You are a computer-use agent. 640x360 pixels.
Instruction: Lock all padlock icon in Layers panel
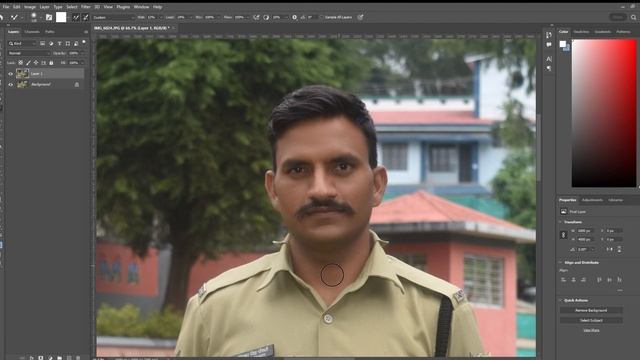(51, 63)
